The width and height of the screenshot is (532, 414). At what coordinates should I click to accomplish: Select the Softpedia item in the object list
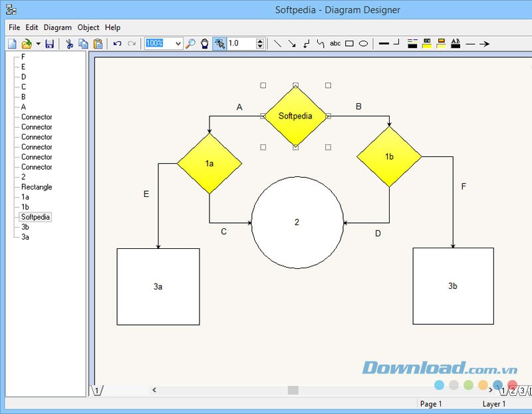36,217
